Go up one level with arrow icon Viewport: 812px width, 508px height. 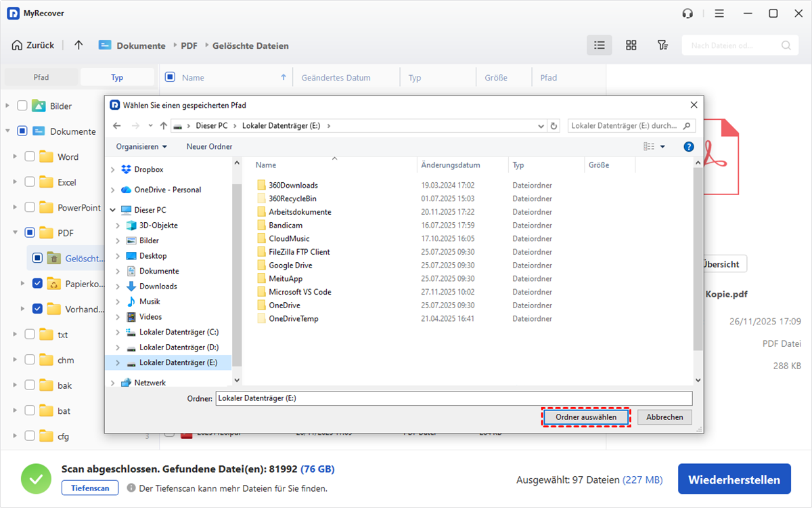(x=78, y=45)
